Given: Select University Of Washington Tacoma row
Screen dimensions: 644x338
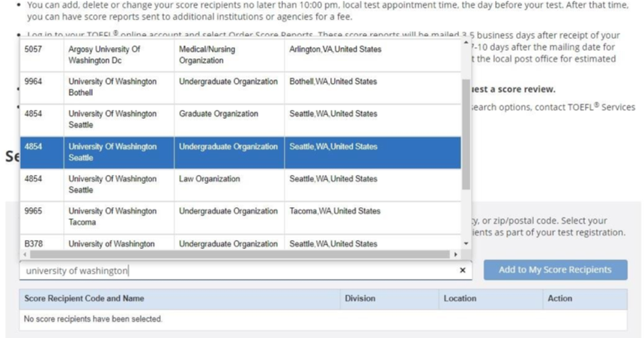Looking at the screenshot, I should click(x=240, y=218).
